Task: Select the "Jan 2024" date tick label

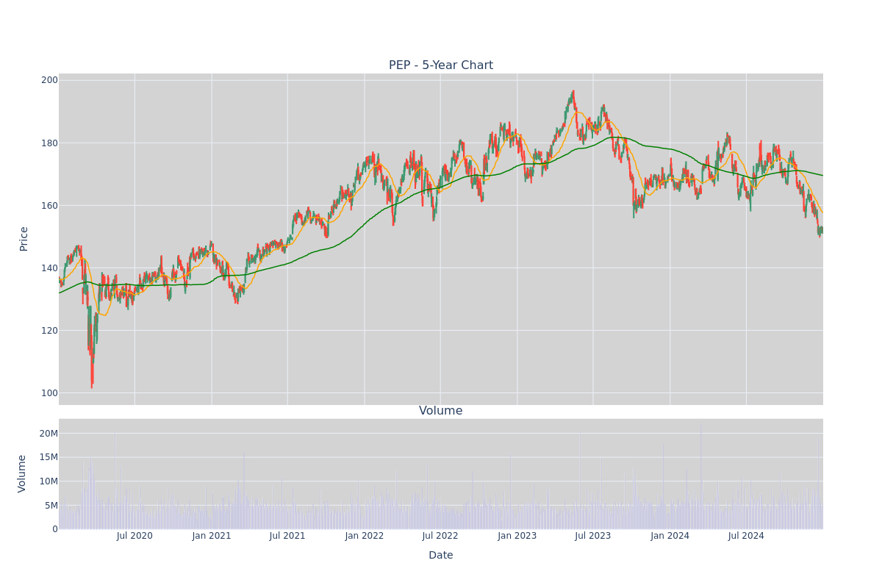Action: [670, 536]
